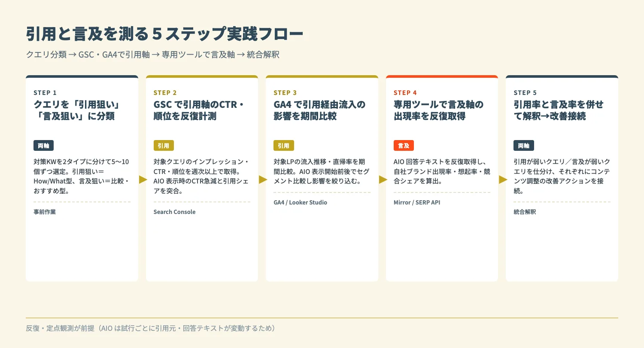Click the GA4 / Looker Studio label

(300, 202)
